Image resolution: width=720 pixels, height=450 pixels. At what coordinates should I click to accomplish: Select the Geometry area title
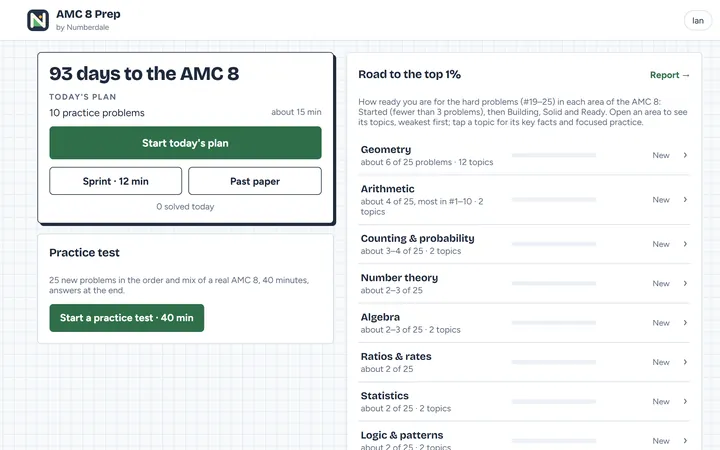pos(386,150)
